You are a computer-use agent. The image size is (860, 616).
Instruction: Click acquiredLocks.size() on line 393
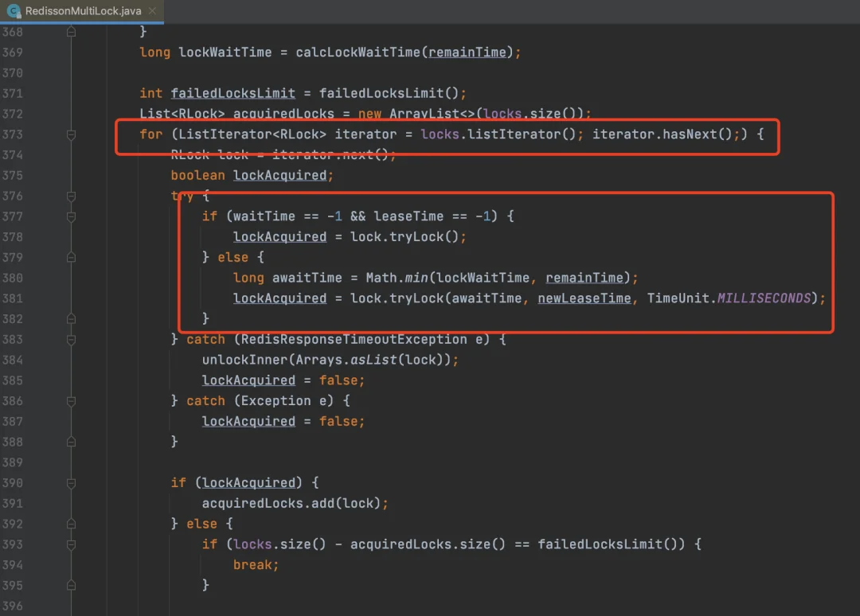[428, 544]
